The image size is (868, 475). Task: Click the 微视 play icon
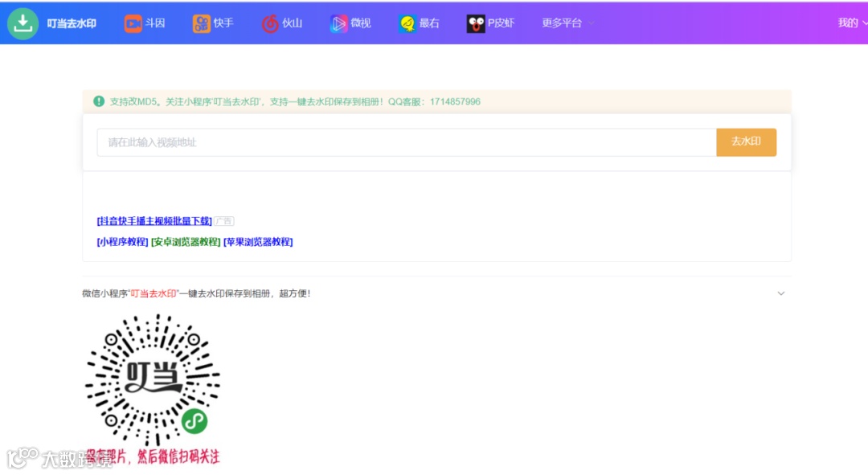(x=339, y=23)
